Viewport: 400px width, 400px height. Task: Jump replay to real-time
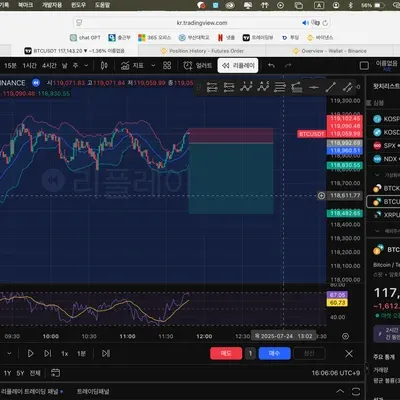point(106,353)
